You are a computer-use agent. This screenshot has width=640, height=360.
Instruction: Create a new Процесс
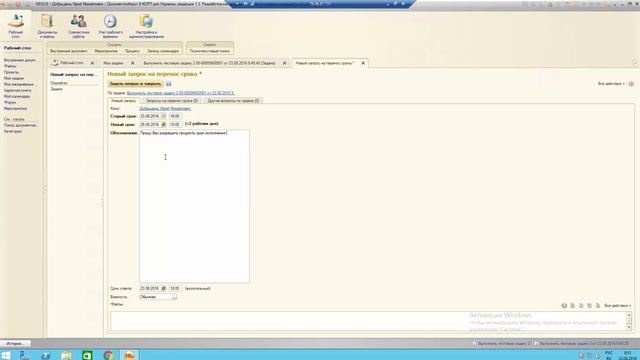[132, 51]
